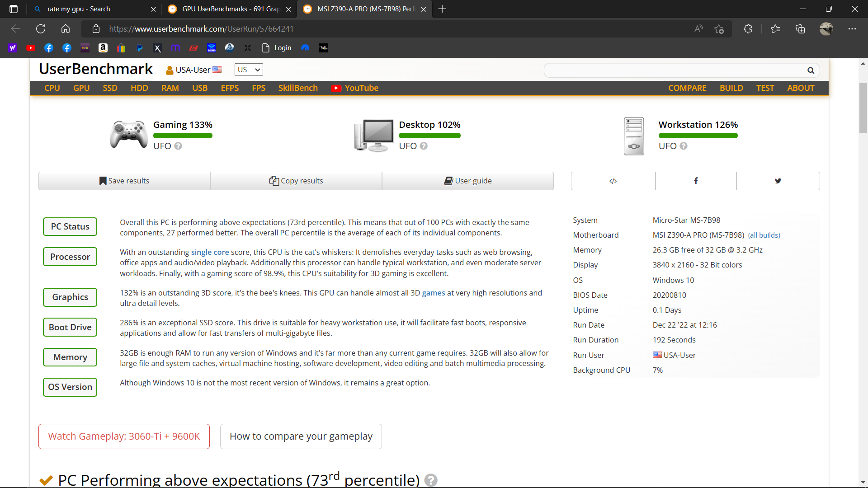The image size is (868, 488).
Task: Open the USB menu item
Action: pos(200,88)
